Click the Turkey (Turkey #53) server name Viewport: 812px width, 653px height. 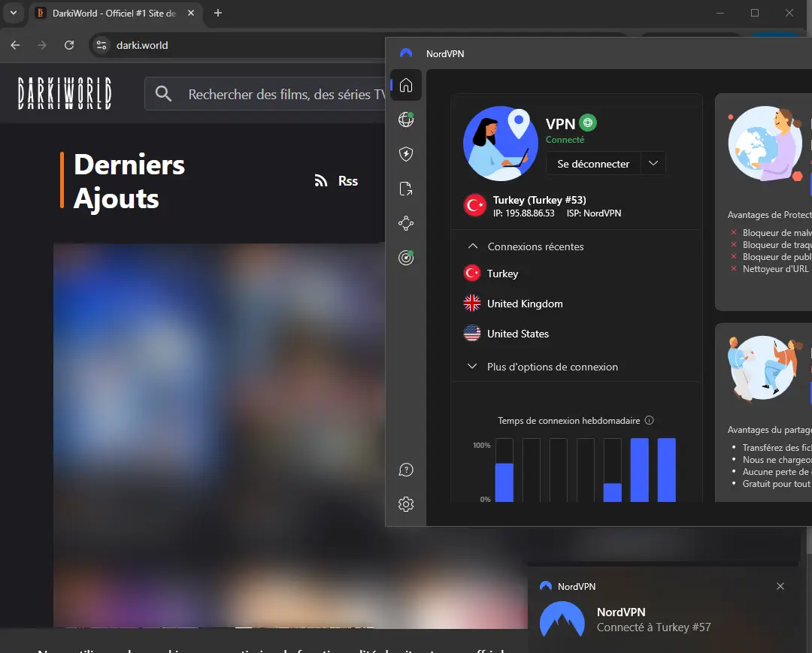coord(540,200)
